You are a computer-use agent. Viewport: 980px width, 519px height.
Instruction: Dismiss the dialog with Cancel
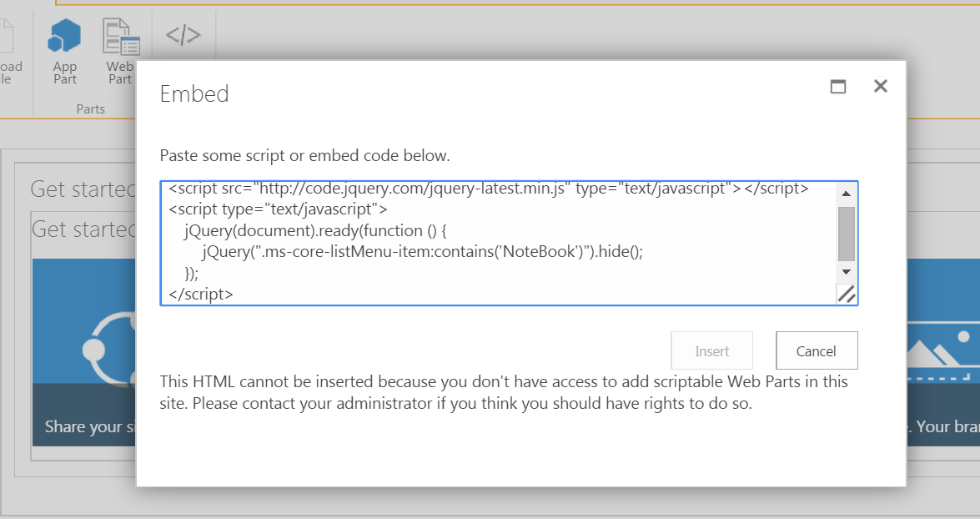tap(817, 350)
